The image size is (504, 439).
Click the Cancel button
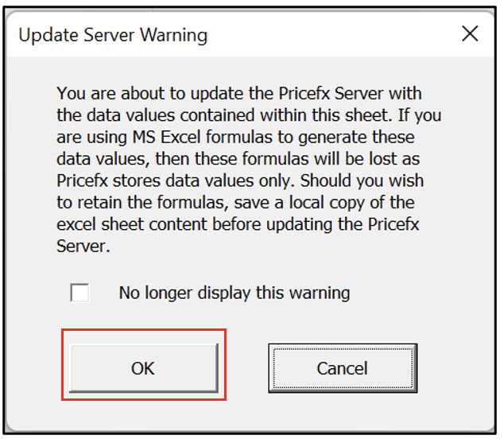point(342,367)
